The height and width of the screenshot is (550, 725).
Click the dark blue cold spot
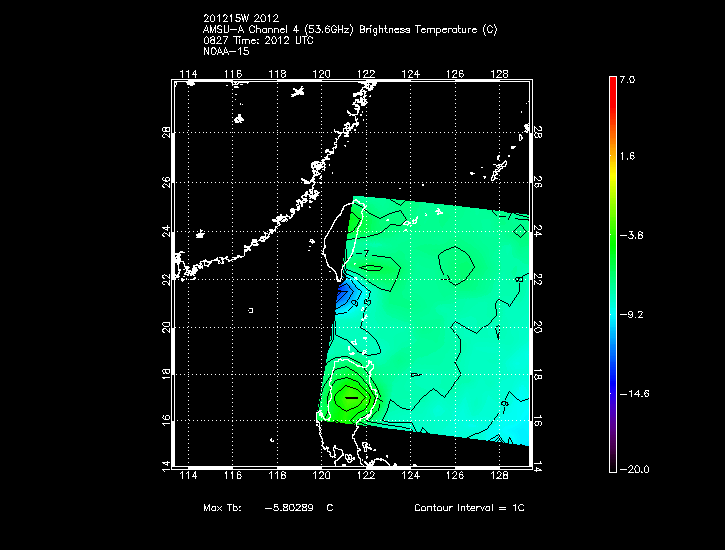point(347,294)
